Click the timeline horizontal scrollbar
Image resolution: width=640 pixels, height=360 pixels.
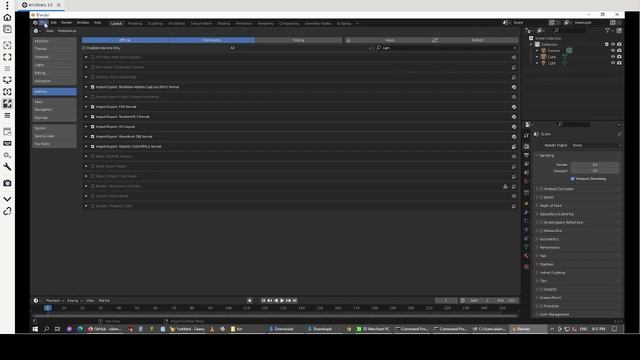(x=276, y=316)
